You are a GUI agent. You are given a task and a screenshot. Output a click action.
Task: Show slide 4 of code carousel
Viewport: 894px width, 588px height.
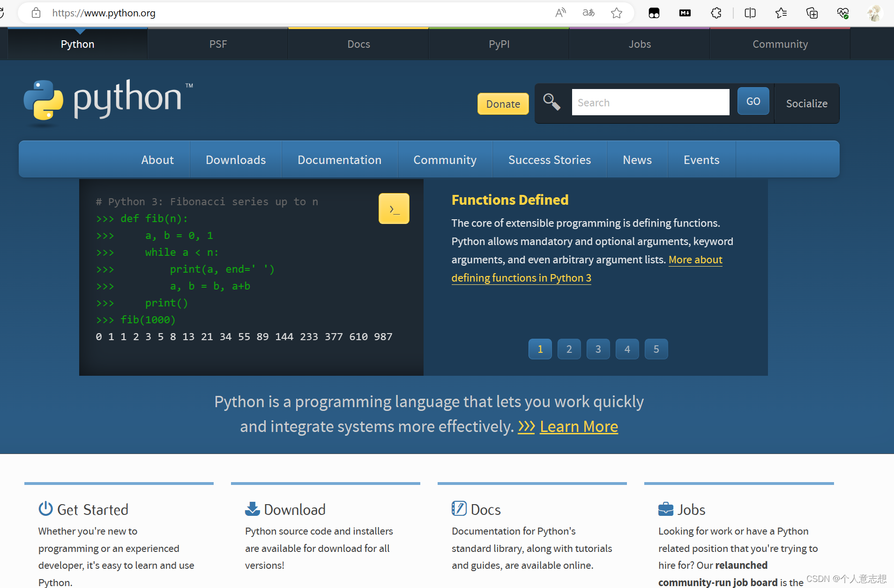[627, 349]
